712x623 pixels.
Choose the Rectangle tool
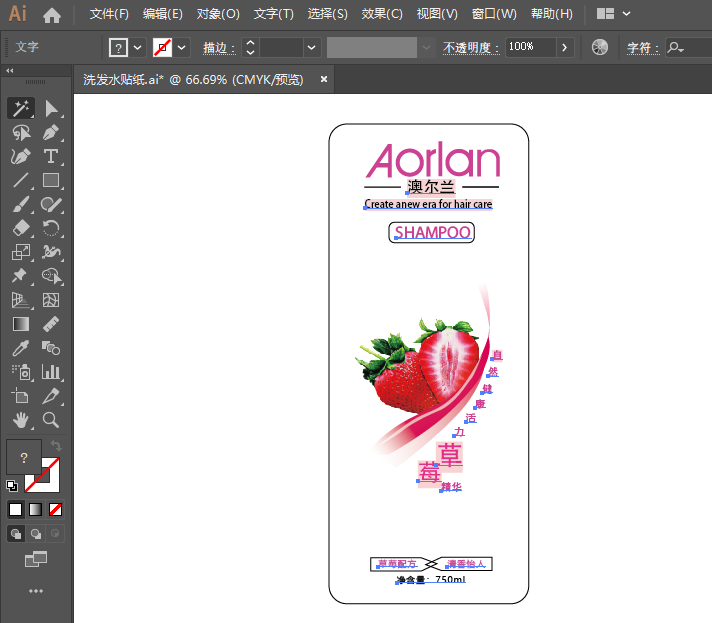click(51, 181)
